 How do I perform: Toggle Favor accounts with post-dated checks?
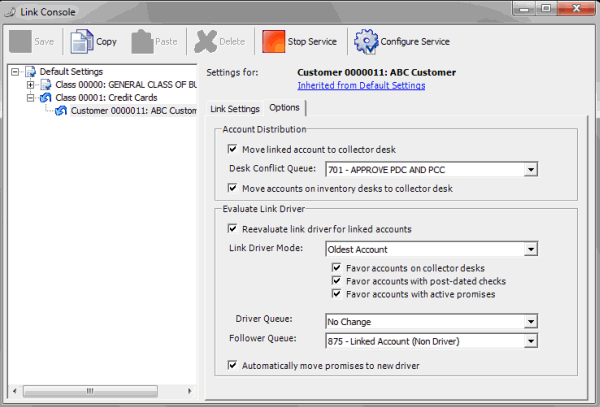[336, 280]
